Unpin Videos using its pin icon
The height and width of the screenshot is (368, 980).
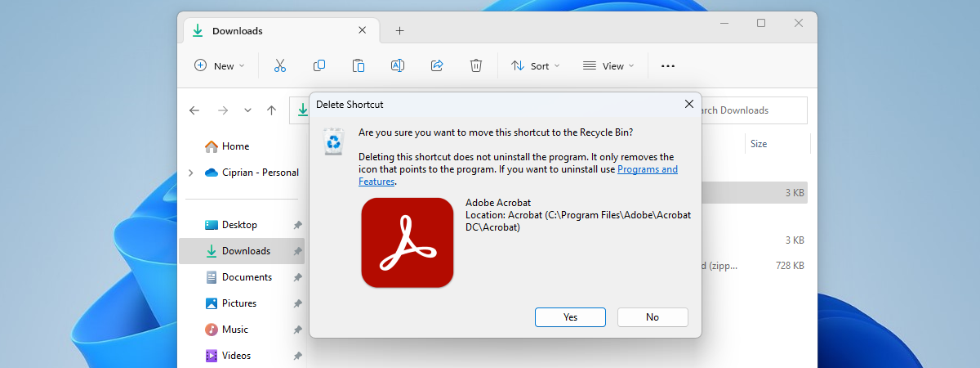(298, 356)
